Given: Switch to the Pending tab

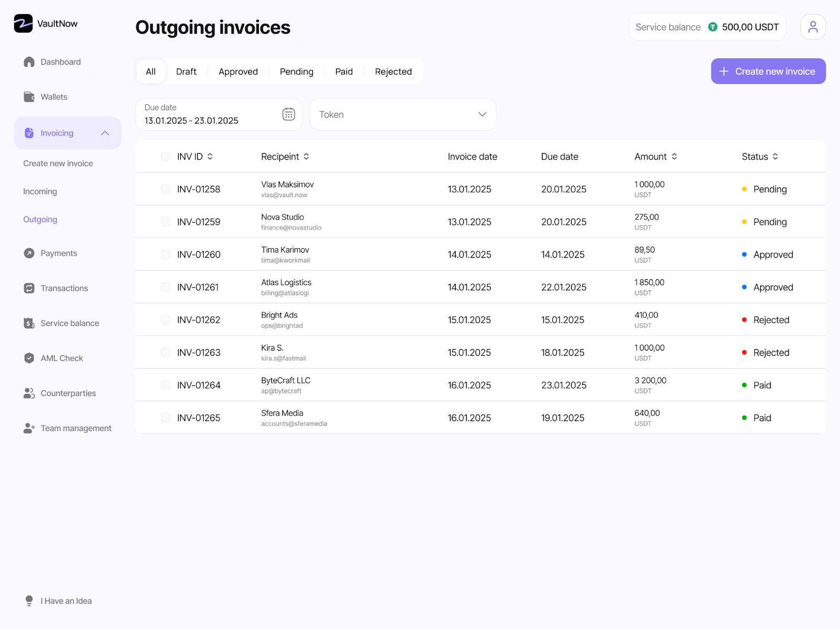Looking at the screenshot, I should click(x=296, y=71).
